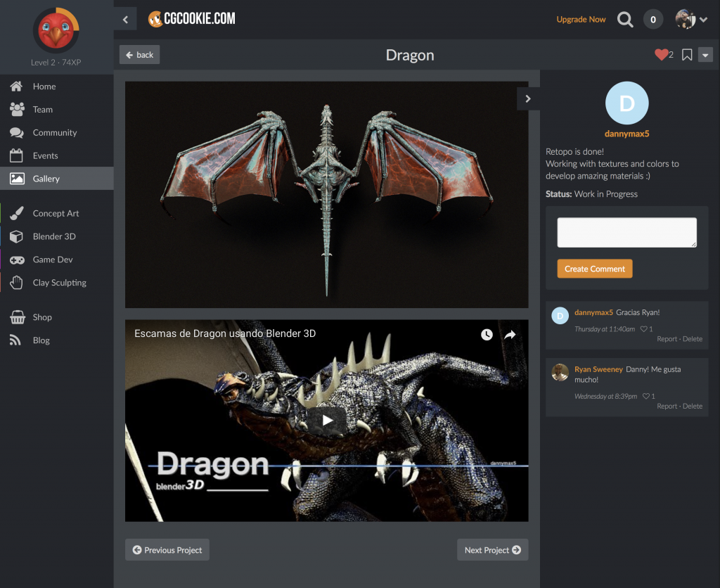
Task: Open the winged dragon render image
Action: (x=326, y=195)
